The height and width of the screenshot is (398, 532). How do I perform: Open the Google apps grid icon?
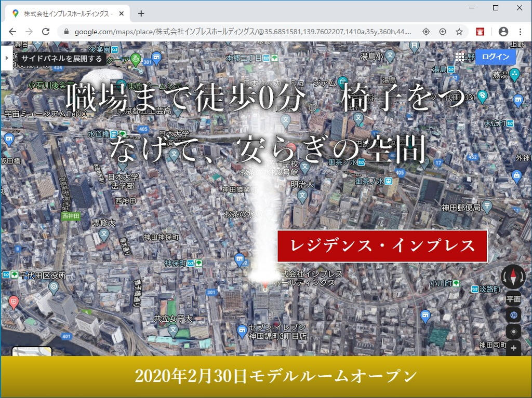tap(460, 57)
